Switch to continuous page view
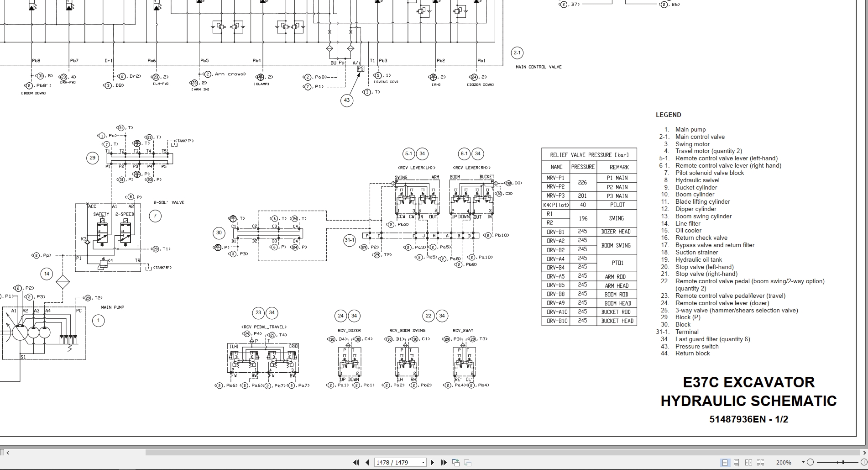Screen dimensions: 868x470 pyautogui.click(x=737, y=462)
